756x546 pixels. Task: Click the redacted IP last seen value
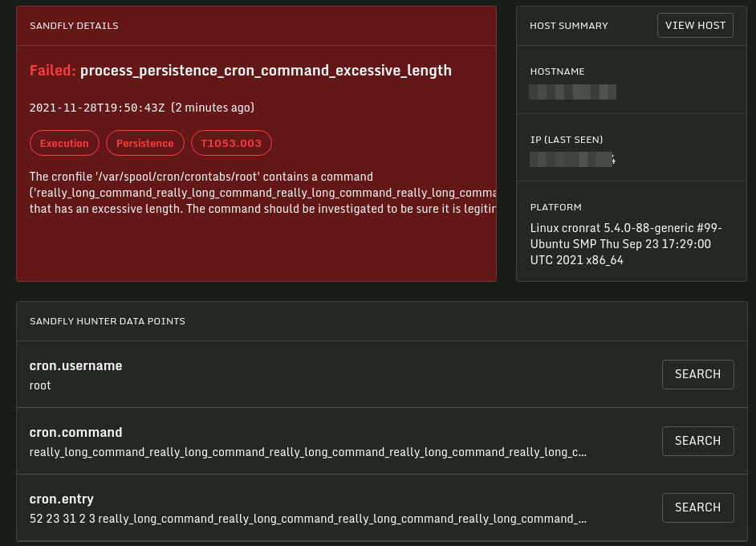click(572, 159)
